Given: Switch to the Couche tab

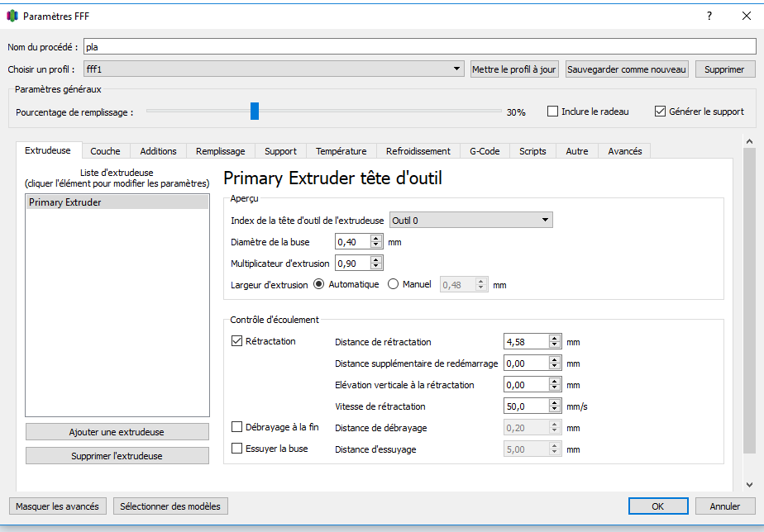Looking at the screenshot, I should point(105,151).
